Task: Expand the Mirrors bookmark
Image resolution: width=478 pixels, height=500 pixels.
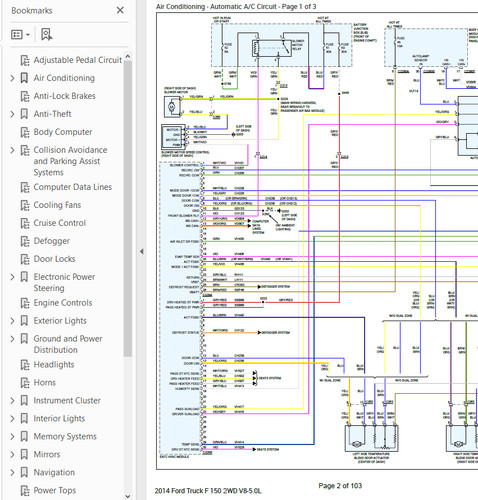Action: coord(12,455)
